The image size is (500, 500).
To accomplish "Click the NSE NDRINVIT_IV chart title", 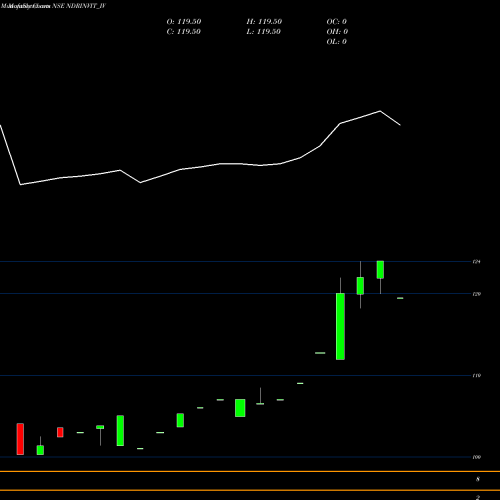I will (x=79, y=6).
